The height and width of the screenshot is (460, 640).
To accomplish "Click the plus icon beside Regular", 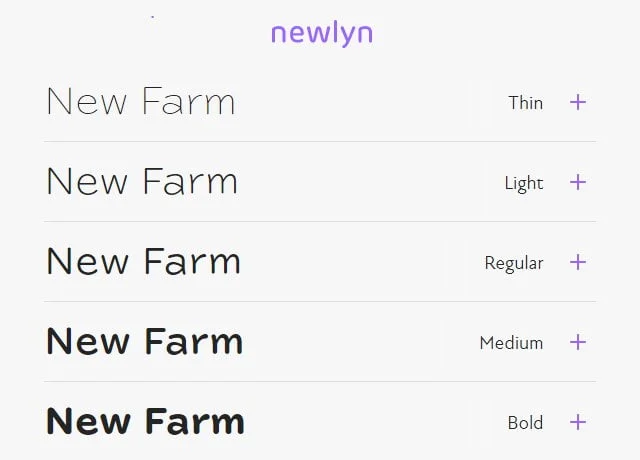I will (577, 262).
